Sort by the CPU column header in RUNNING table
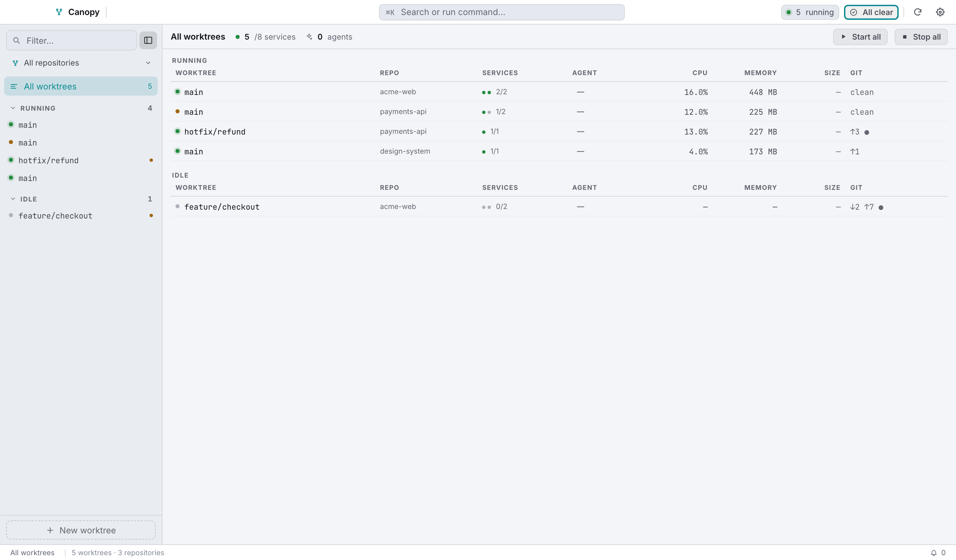 coord(700,73)
